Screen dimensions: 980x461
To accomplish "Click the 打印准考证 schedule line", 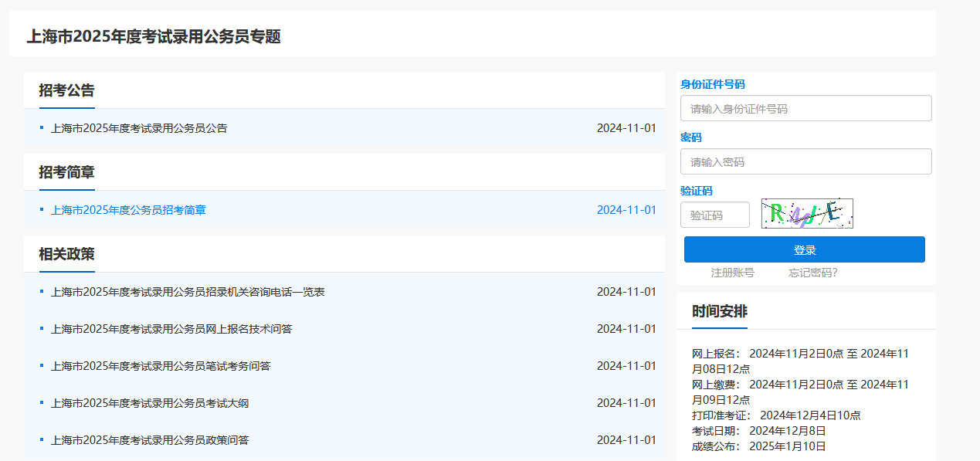I will (x=776, y=415).
